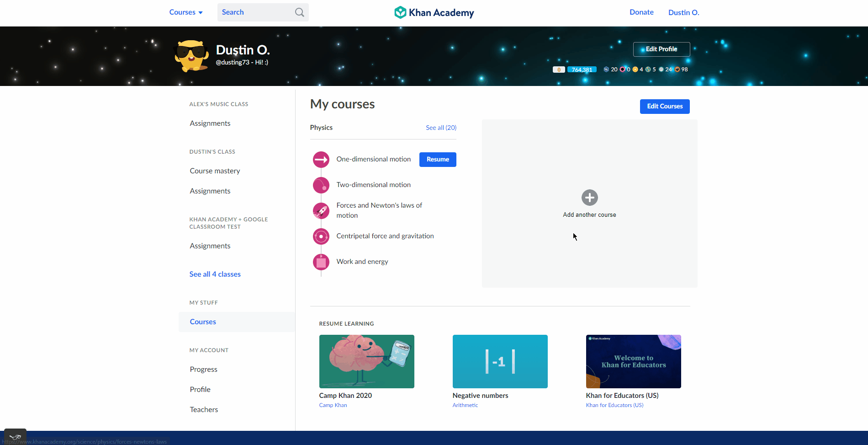868x445 pixels.
Task: Open the Courses dropdown menu
Action: [186, 12]
